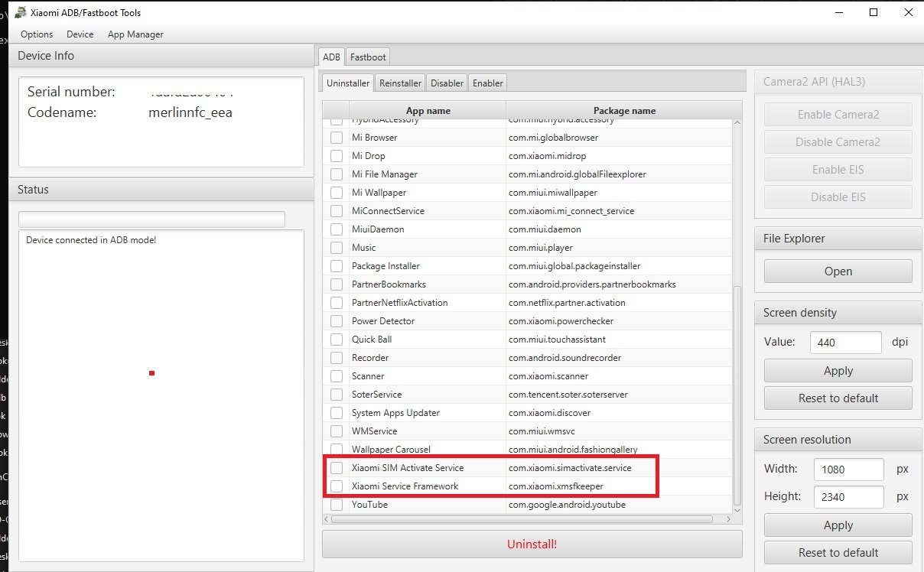Select the Uninstaller tab

point(348,83)
